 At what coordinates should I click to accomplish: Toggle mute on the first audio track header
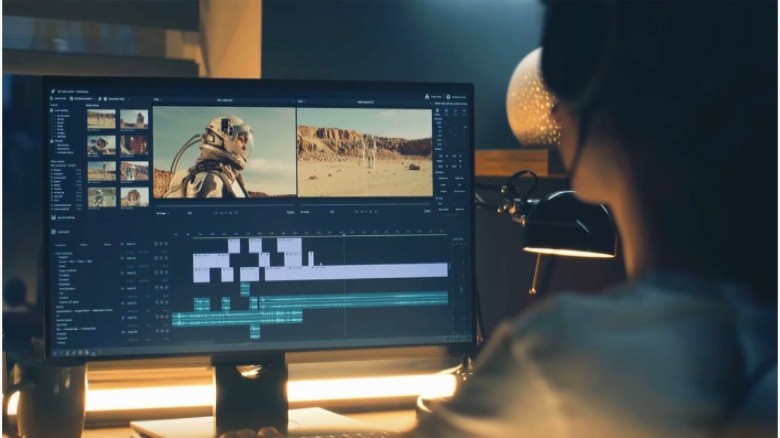156,288
